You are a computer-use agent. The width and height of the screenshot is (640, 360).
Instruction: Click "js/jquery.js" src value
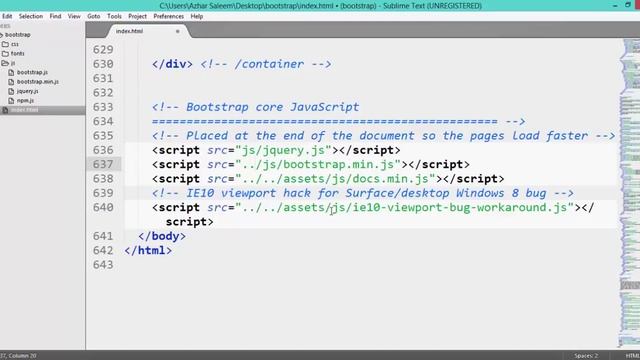click(x=283, y=150)
